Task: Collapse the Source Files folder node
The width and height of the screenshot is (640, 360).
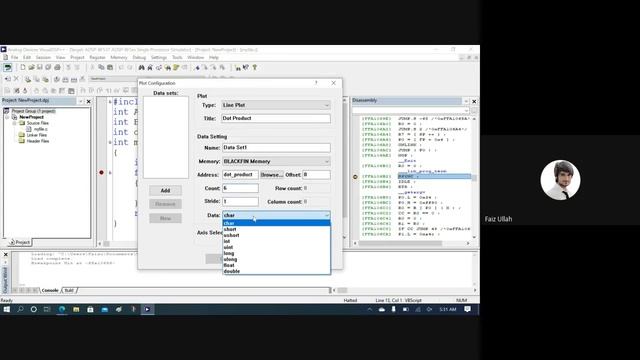Action: tap(14, 123)
